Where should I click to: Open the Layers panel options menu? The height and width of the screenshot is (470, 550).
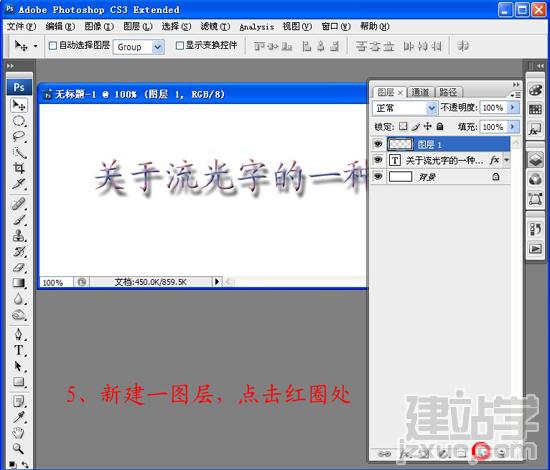coord(515,95)
